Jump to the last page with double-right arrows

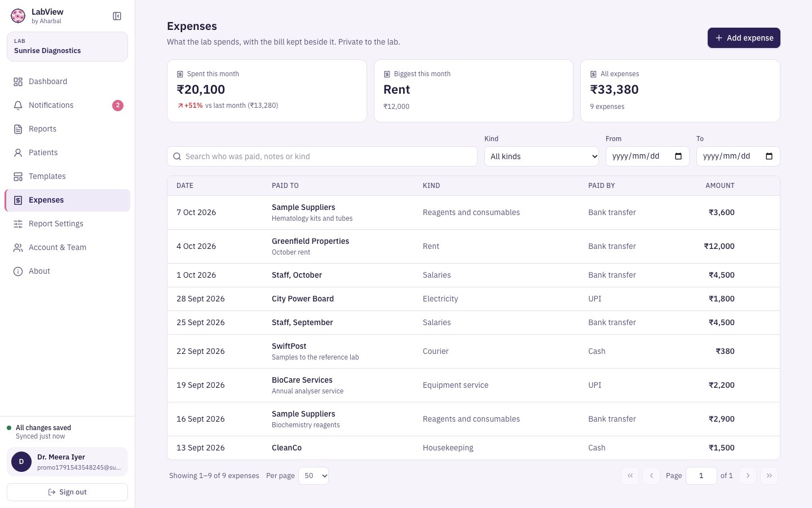tap(769, 476)
